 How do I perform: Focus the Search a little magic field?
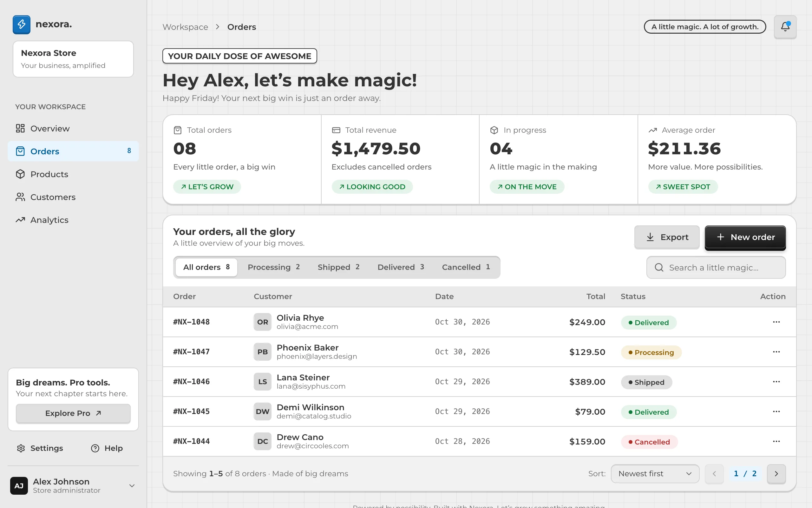click(716, 267)
